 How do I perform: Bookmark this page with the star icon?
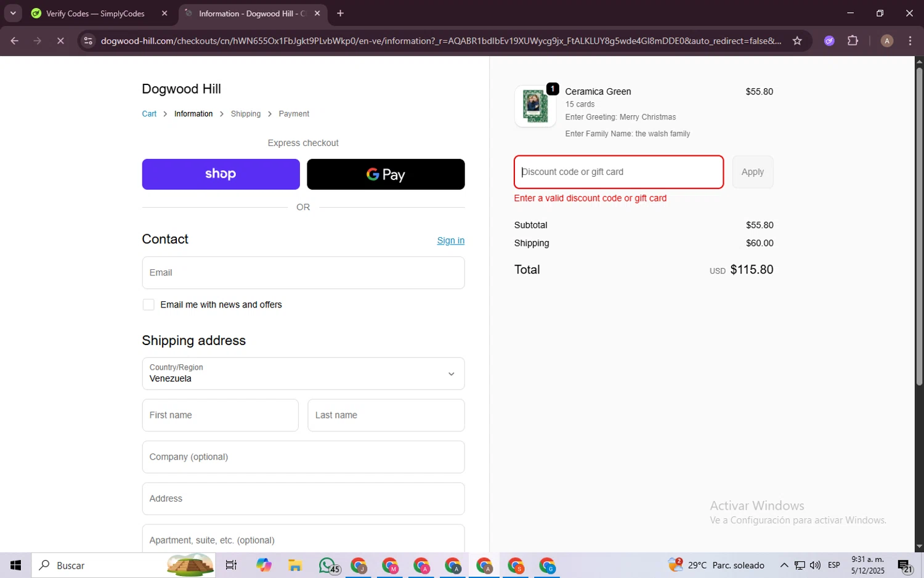797,41
